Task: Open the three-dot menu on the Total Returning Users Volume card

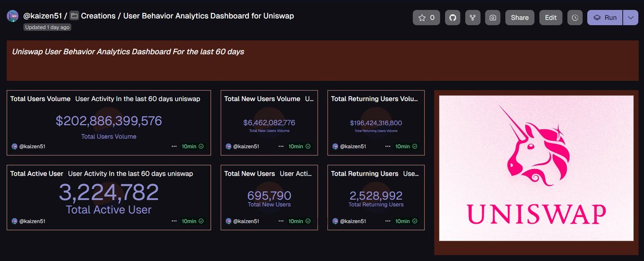Action: (x=388, y=146)
